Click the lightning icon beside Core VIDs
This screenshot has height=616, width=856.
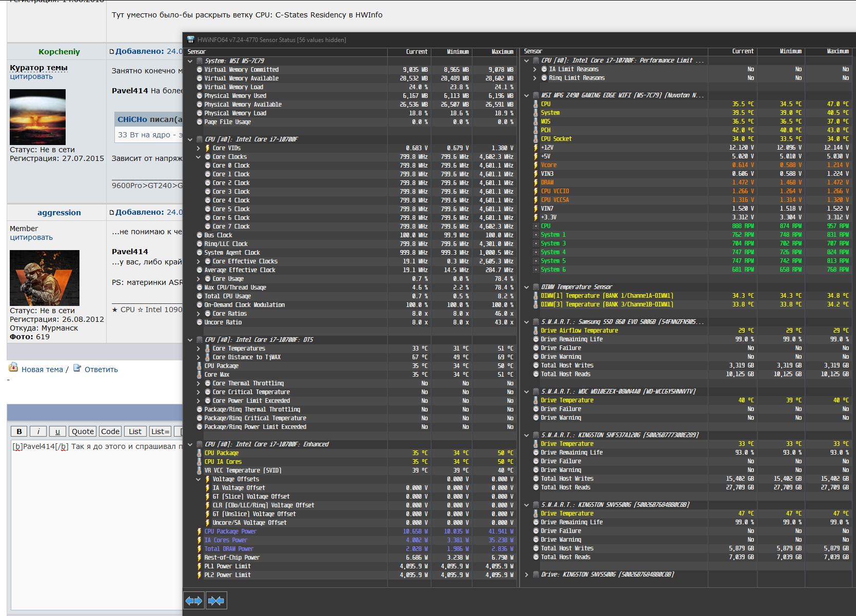point(208,148)
